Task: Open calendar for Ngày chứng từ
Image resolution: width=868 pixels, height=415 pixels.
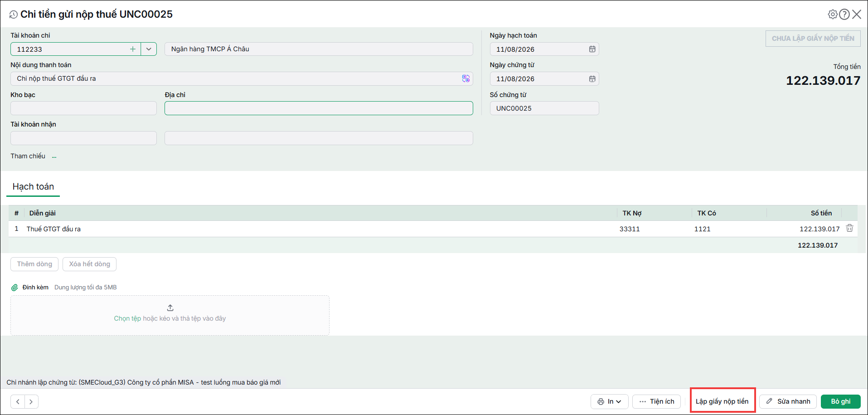Action: [x=592, y=79]
